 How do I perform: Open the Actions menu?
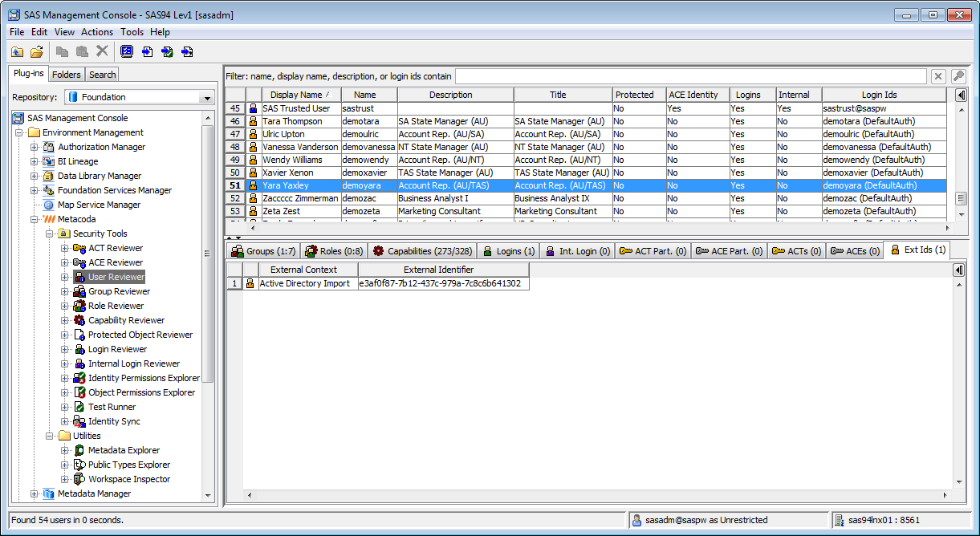point(97,32)
